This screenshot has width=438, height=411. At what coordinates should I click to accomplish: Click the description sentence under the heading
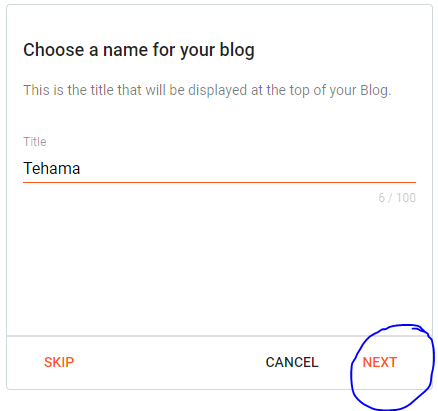tap(207, 90)
